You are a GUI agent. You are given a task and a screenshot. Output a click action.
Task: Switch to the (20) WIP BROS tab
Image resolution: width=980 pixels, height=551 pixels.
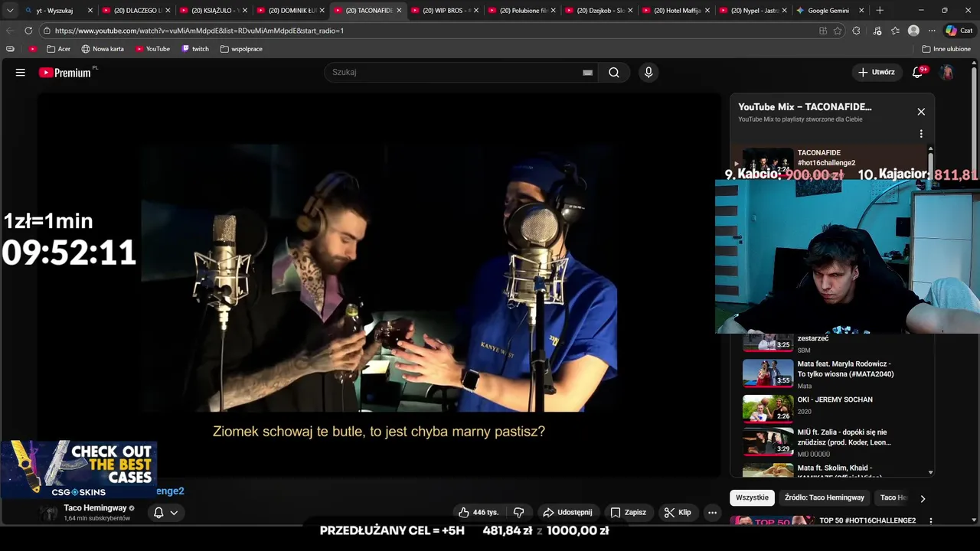tap(446, 11)
